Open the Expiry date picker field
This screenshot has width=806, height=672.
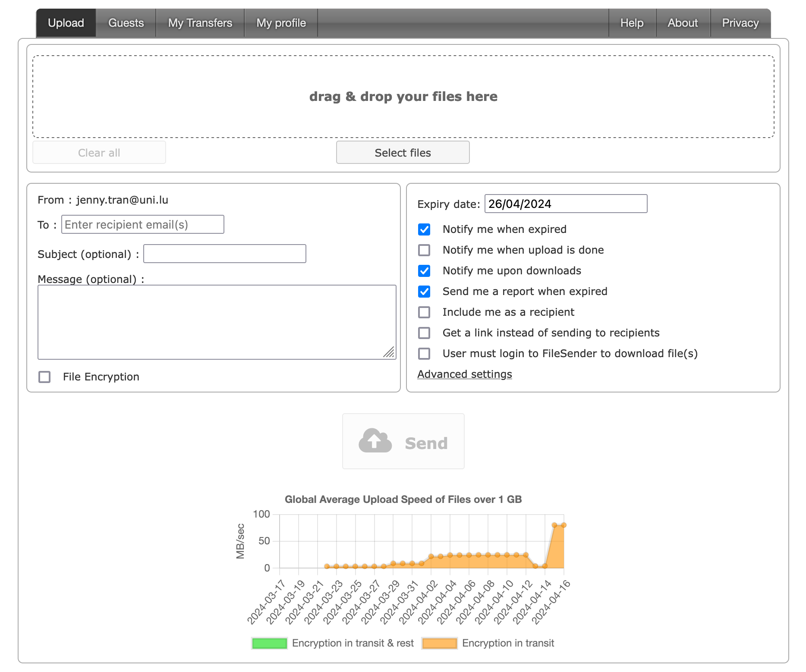(565, 204)
